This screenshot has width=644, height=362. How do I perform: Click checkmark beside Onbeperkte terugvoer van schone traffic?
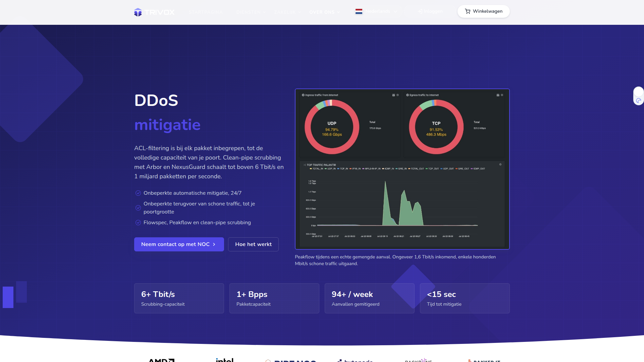[x=138, y=208]
